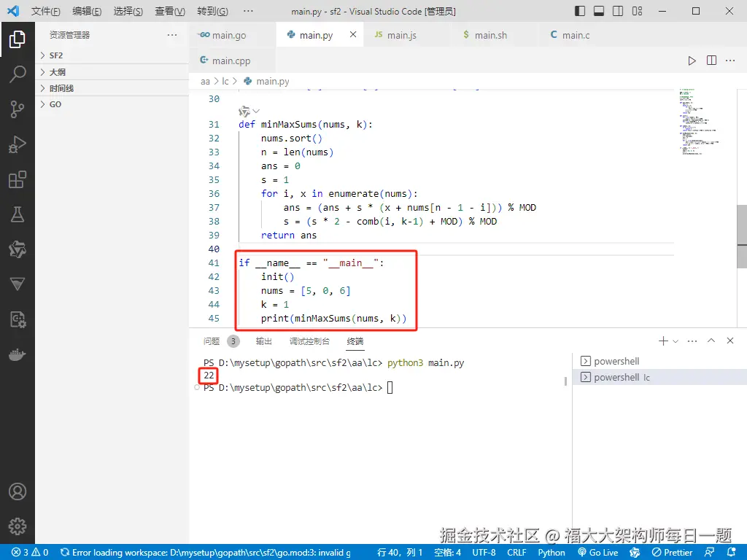This screenshot has width=747, height=560.
Task: Click the lc breadcrumb segment
Action: point(225,82)
